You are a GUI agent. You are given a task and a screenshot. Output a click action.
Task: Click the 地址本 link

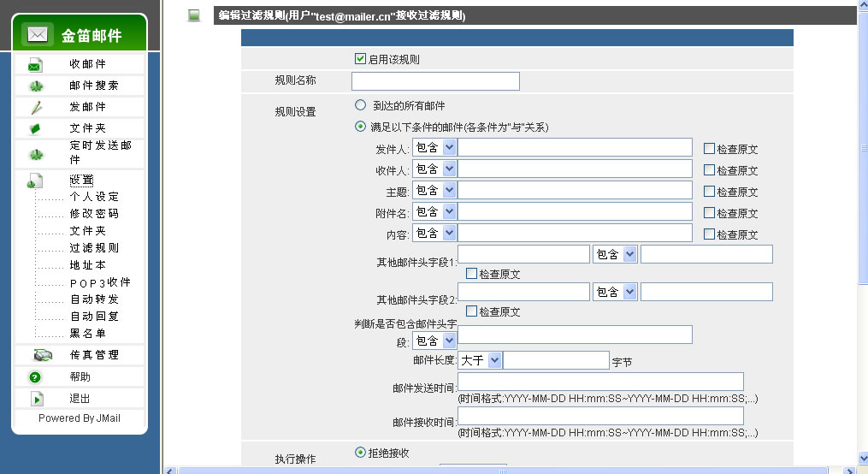(88, 265)
